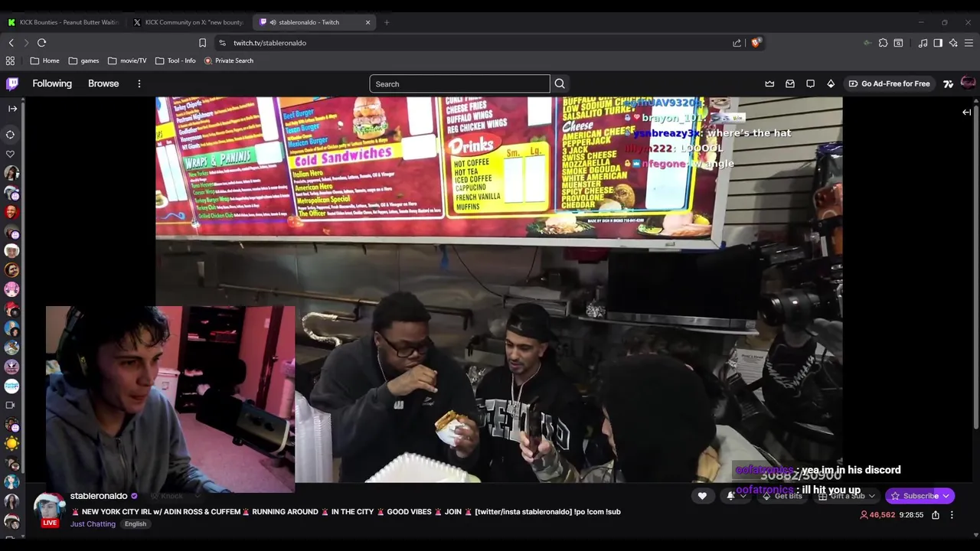
Task: Open the Whispers chat bubble icon
Action: click(810, 83)
